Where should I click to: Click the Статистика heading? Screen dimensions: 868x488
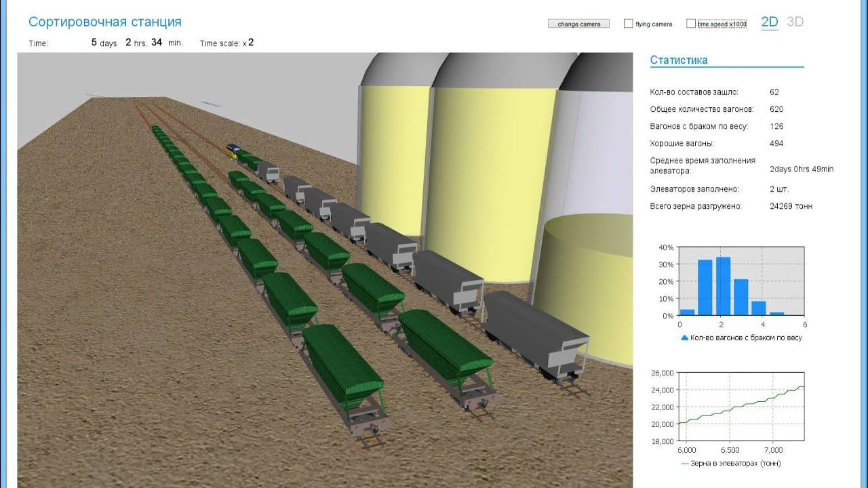point(679,60)
